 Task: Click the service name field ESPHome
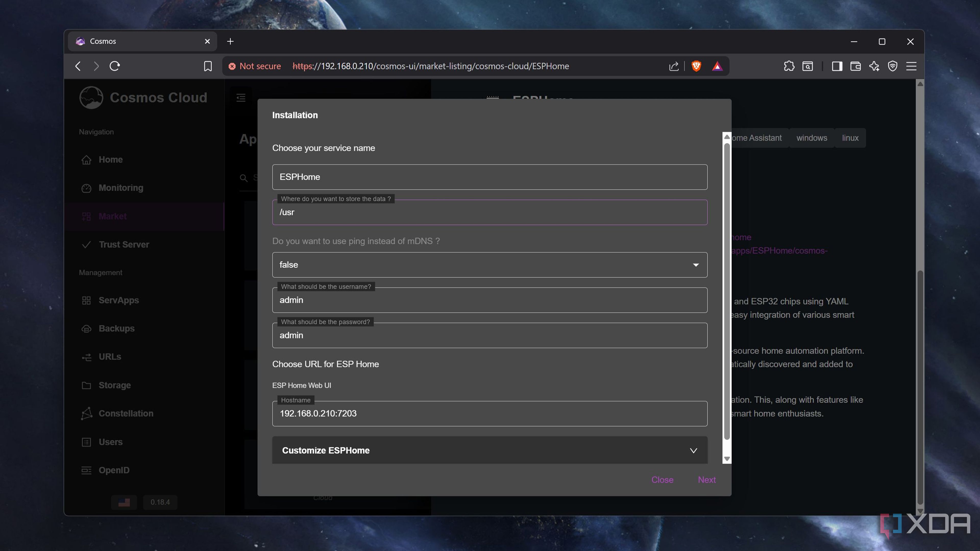point(490,177)
